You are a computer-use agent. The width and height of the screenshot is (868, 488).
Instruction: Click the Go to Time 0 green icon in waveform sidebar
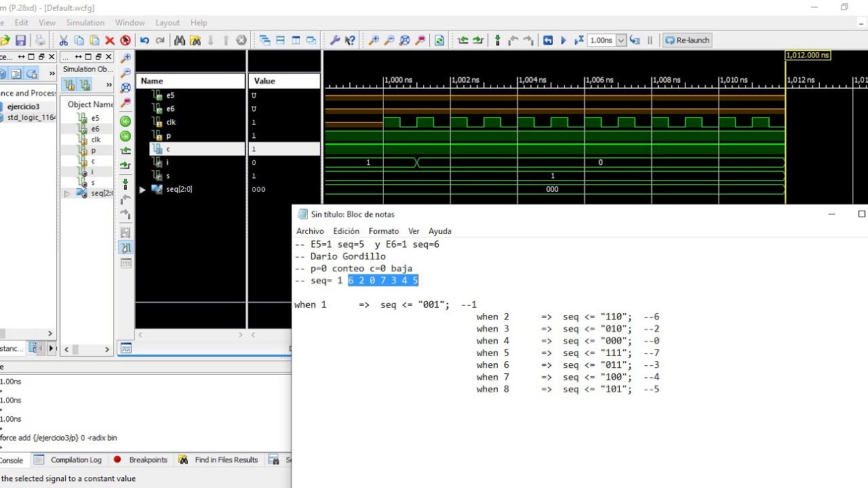[x=125, y=121]
